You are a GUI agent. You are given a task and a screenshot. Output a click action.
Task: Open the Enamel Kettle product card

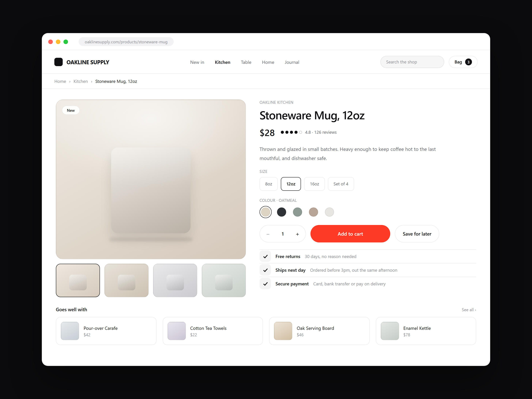426,331
